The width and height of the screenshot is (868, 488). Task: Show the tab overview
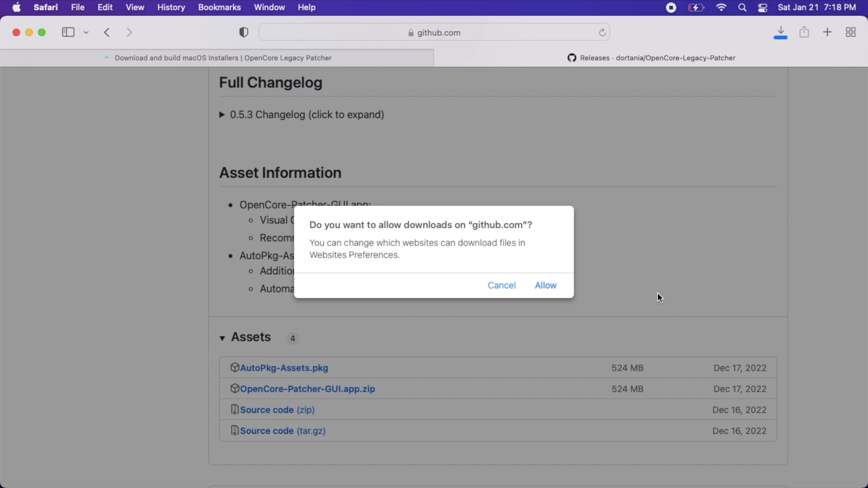click(851, 32)
